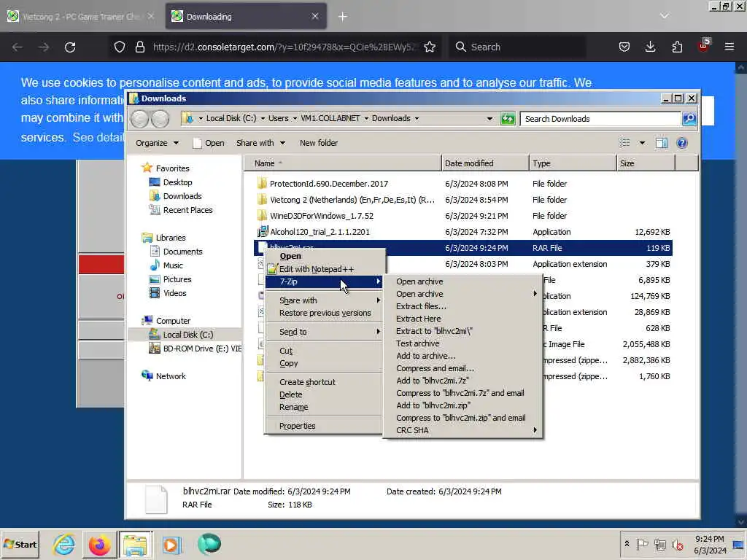
Task: Open Firefox extensions puzzle icon
Action: pos(677,47)
